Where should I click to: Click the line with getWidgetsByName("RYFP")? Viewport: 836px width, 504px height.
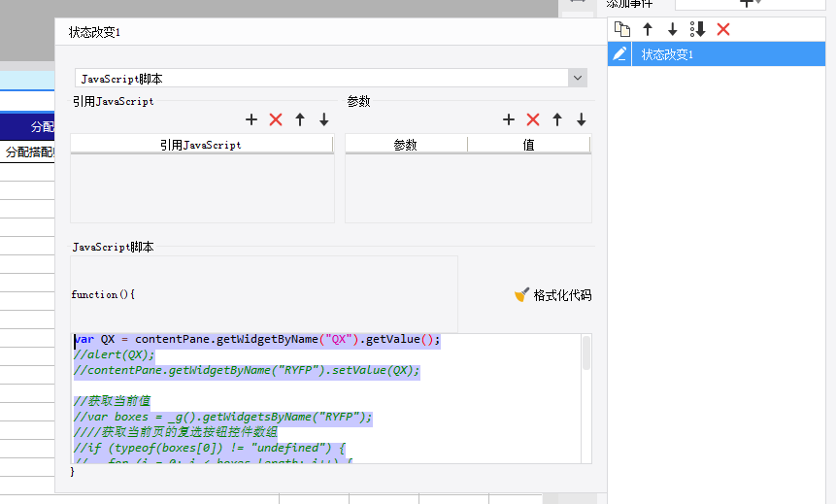[222, 417]
